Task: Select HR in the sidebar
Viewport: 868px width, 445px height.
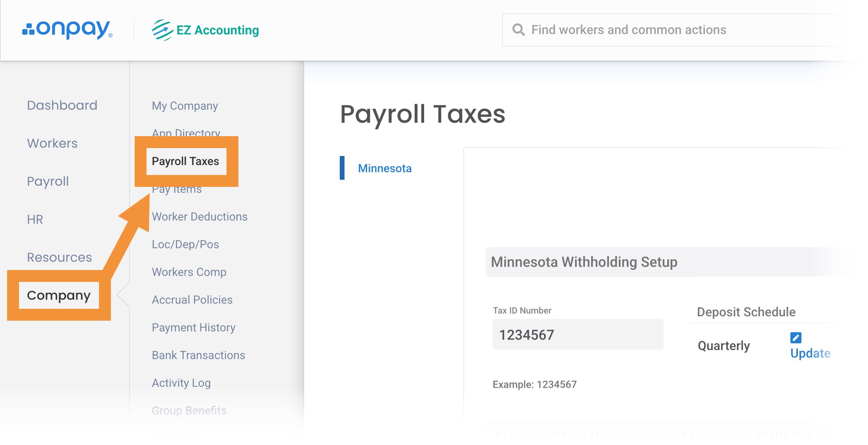Action: (x=35, y=219)
